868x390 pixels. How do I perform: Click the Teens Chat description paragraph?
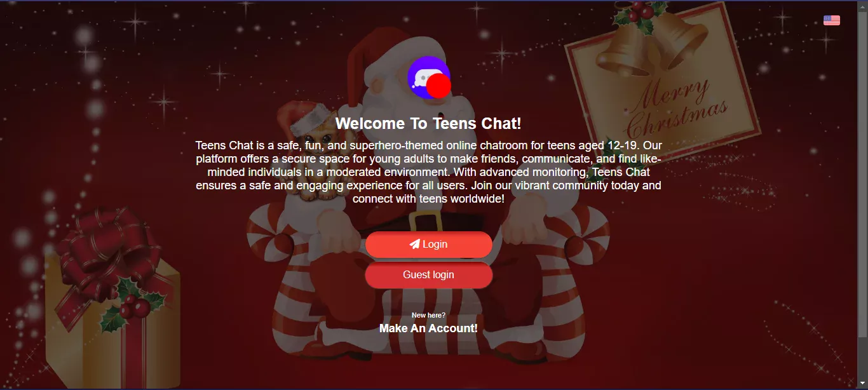click(x=428, y=172)
